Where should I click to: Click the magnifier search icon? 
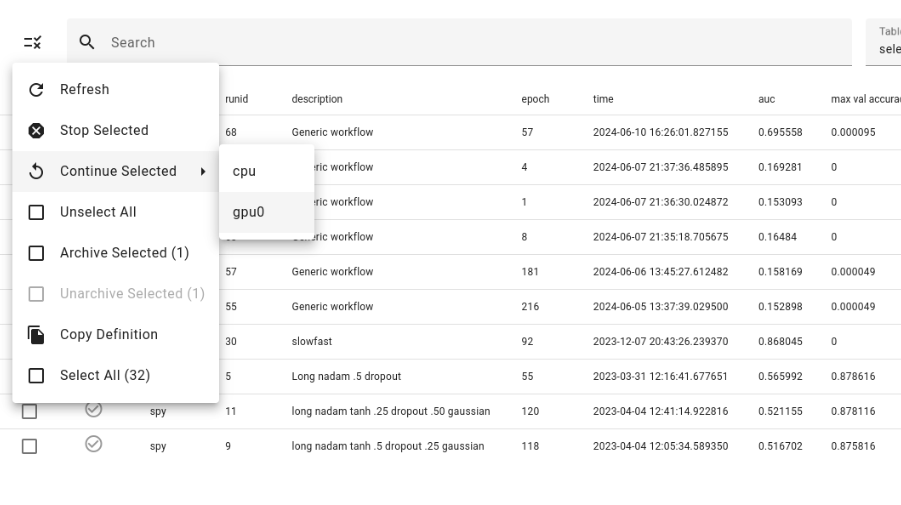pyautogui.click(x=88, y=42)
